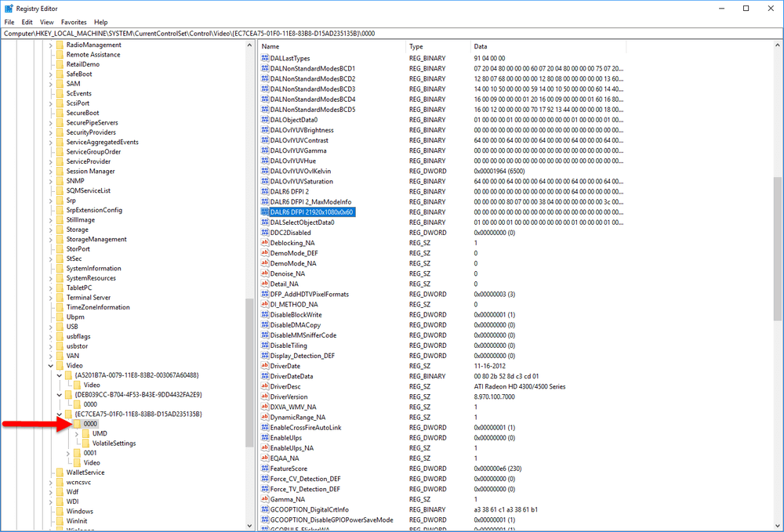The image size is (784, 532).
Task: Click folder icon of UMD key
Action: [85, 433]
